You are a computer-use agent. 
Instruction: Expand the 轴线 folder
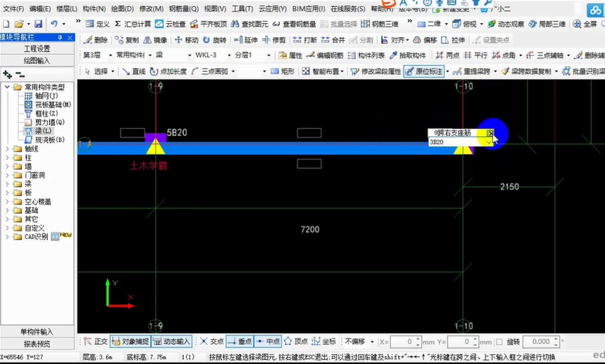point(7,148)
